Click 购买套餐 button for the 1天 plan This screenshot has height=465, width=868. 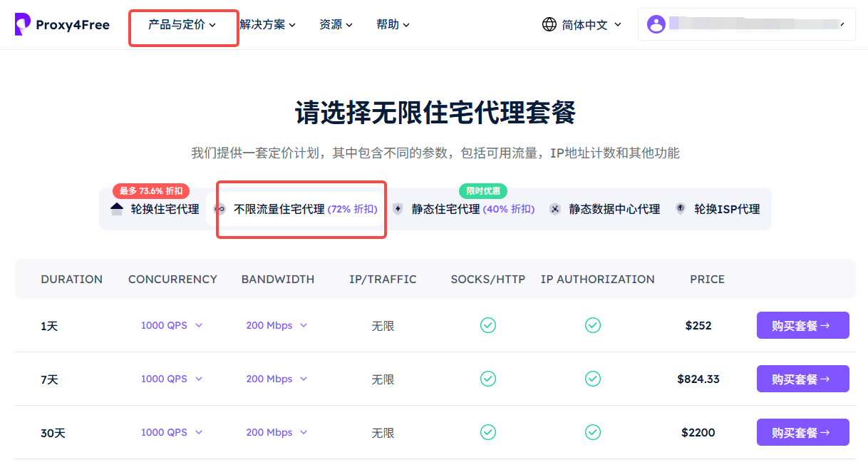(802, 325)
